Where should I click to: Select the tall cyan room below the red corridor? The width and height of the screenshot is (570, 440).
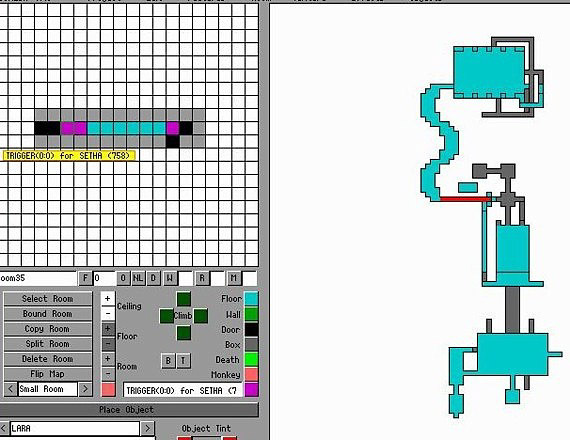pos(513,249)
